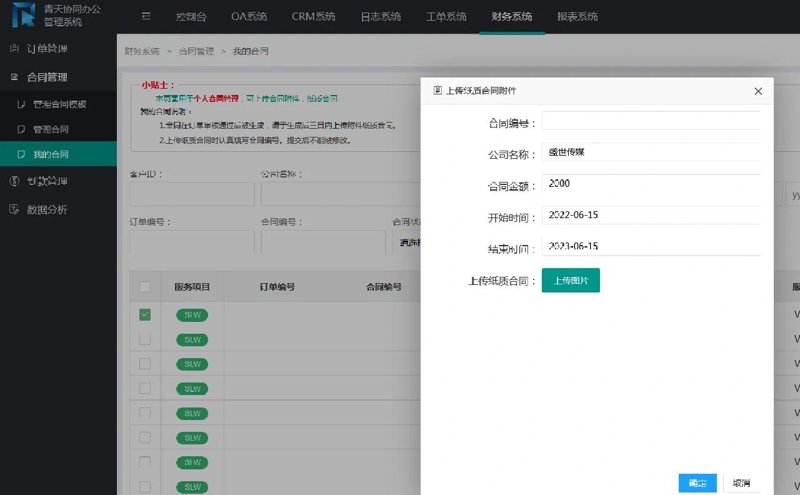Expand 回款管理 in the sidebar
800x495 pixels.
58,181
